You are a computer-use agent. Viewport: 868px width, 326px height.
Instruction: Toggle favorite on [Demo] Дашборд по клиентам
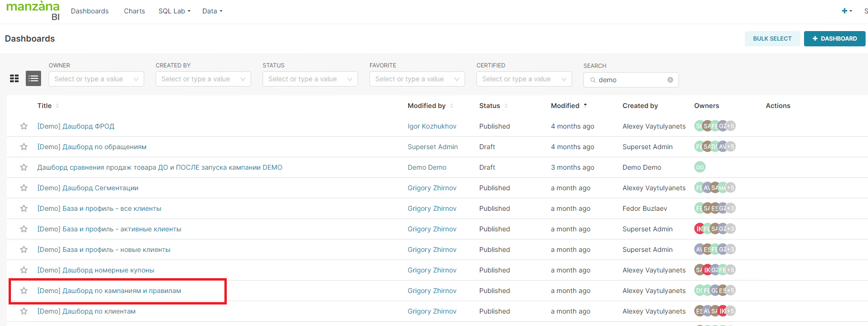pos(24,311)
